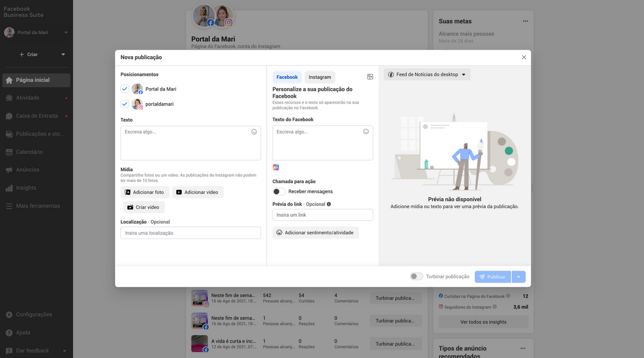Uncheck the Portal da Mari Facebook placement
Viewport: 644px width, 358px height.
125,89
